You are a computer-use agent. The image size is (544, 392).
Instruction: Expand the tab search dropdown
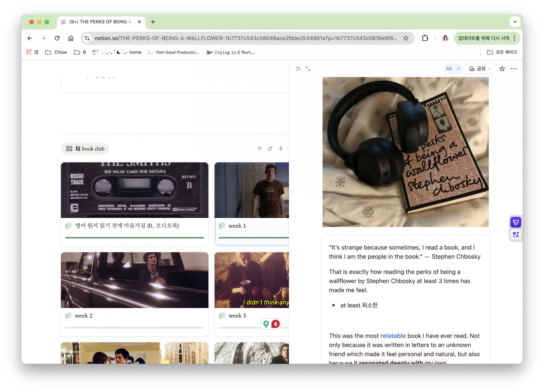(x=515, y=22)
